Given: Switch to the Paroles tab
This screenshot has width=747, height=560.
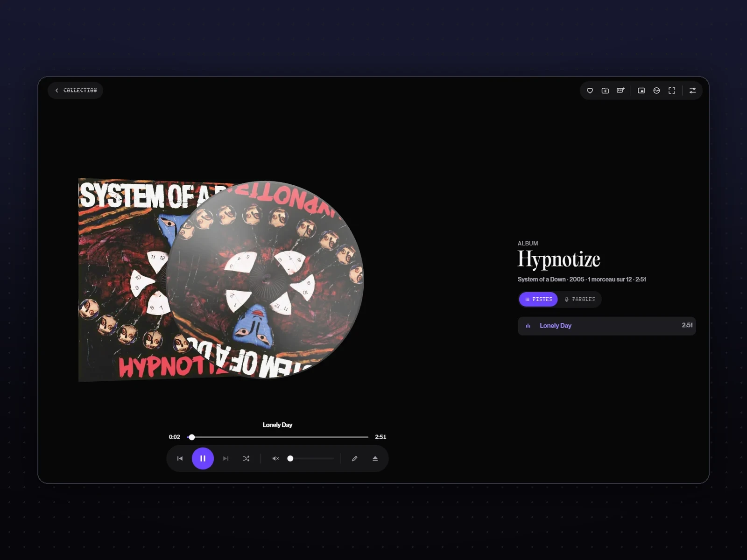Looking at the screenshot, I should tap(579, 299).
